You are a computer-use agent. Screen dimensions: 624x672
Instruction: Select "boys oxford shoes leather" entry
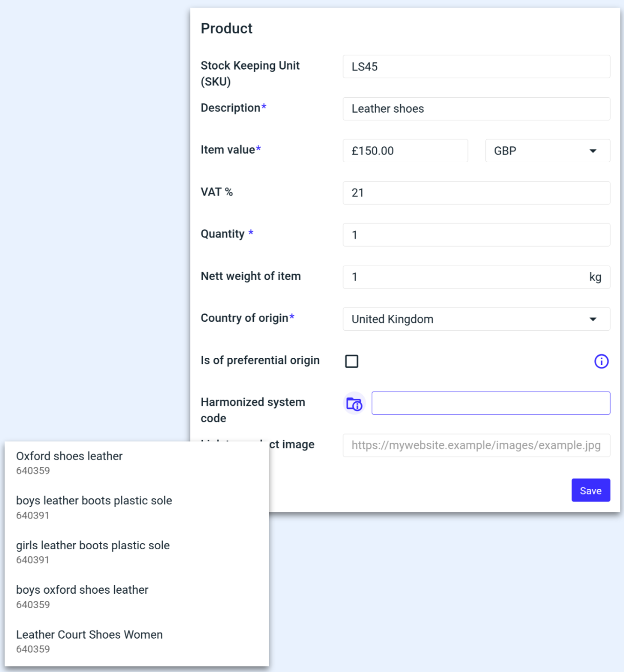coord(83,590)
